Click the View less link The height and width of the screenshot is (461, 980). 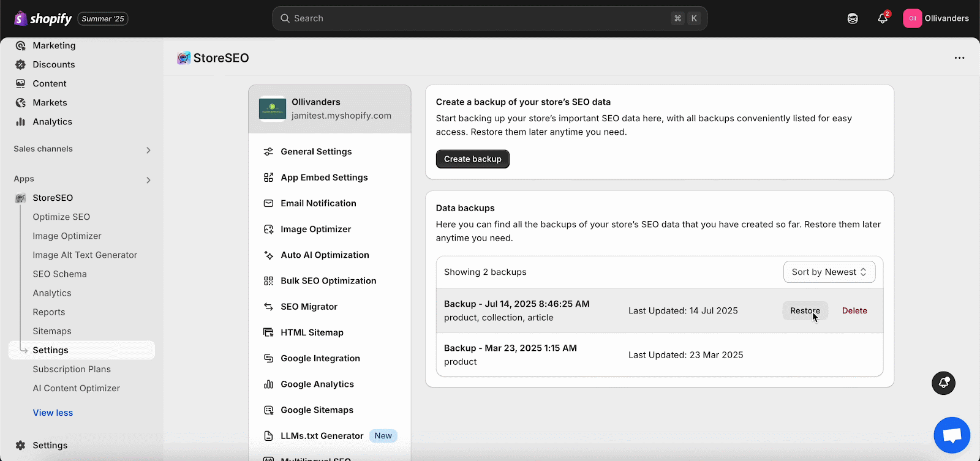(53, 413)
